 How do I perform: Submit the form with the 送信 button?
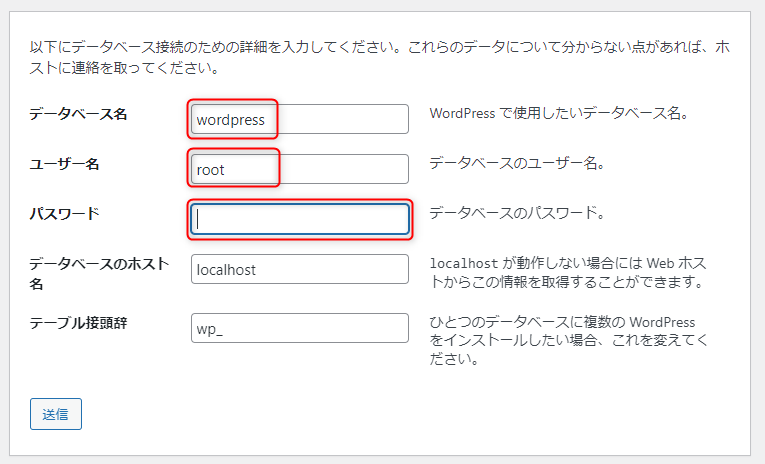click(x=56, y=414)
